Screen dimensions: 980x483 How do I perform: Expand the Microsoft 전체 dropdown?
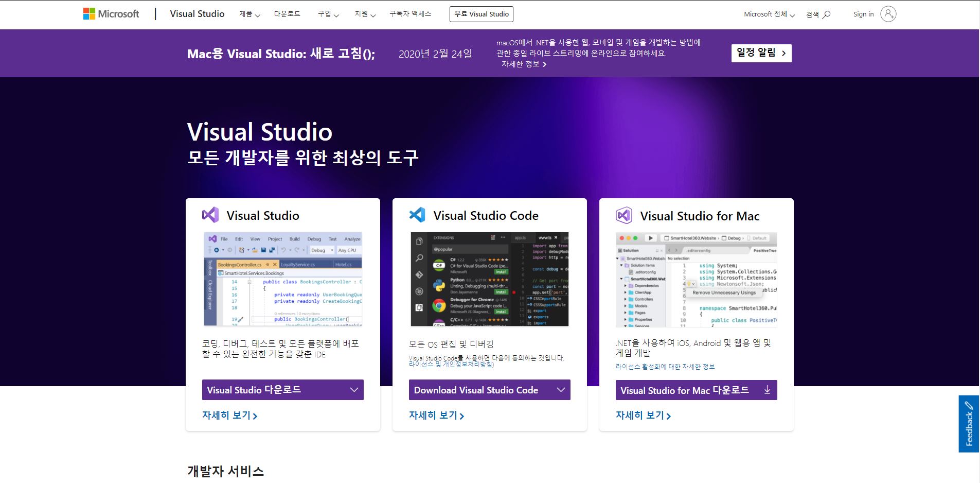pyautogui.click(x=769, y=14)
